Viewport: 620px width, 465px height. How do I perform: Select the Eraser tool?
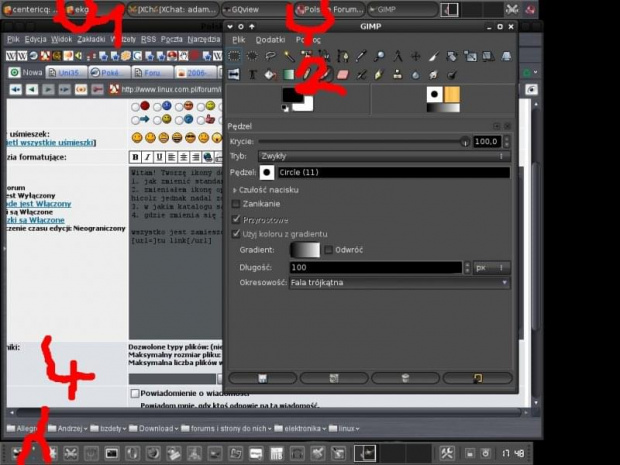[x=343, y=74]
